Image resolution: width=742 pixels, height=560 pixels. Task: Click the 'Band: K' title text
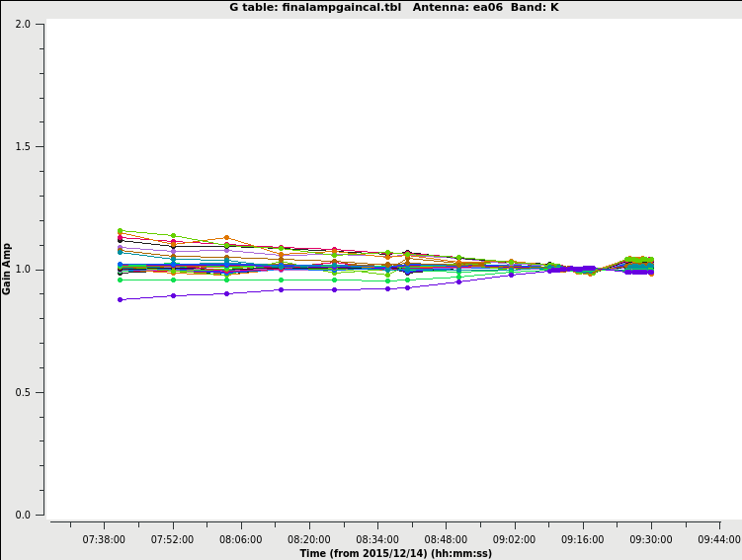coord(535,7)
